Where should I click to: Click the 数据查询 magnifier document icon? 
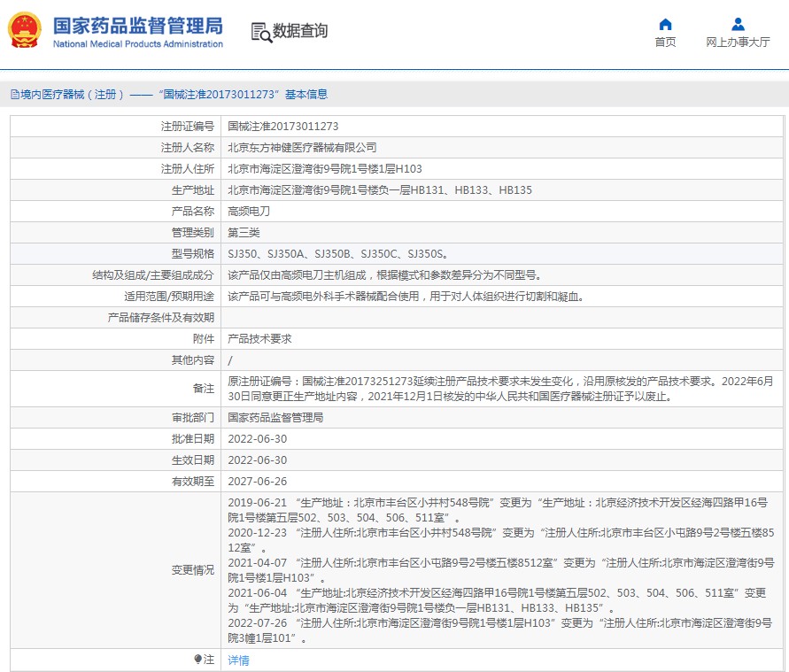(261, 32)
